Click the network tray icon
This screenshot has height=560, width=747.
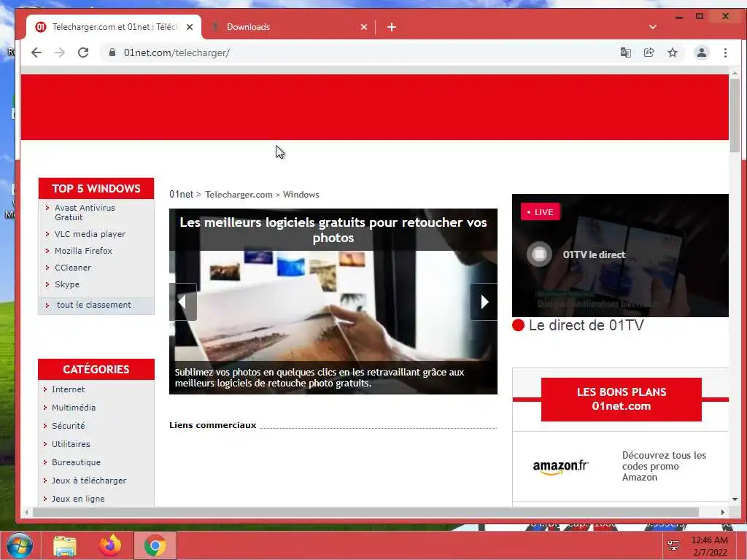pos(673,545)
